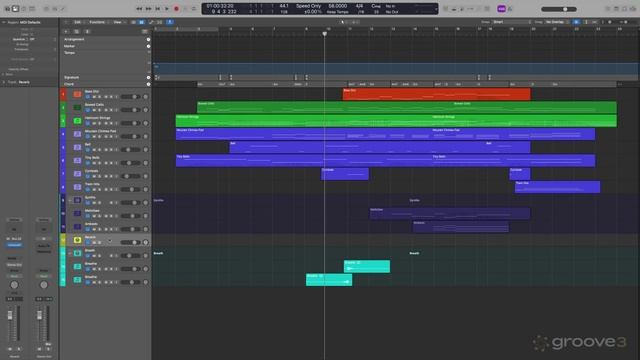Click the pan knob on Tiny Bells track
This screenshot has height=360, width=640.
click(x=145, y=163)
